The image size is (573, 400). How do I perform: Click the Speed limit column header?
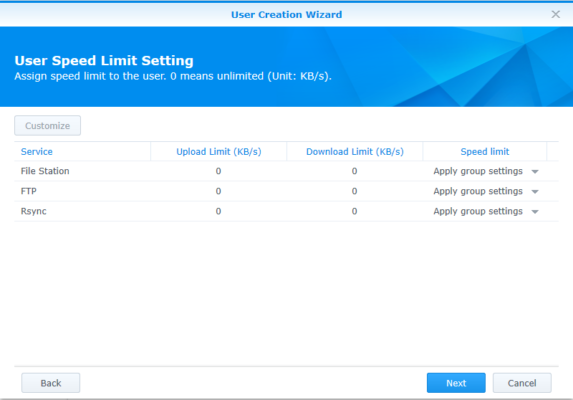[x=485, y=152]
